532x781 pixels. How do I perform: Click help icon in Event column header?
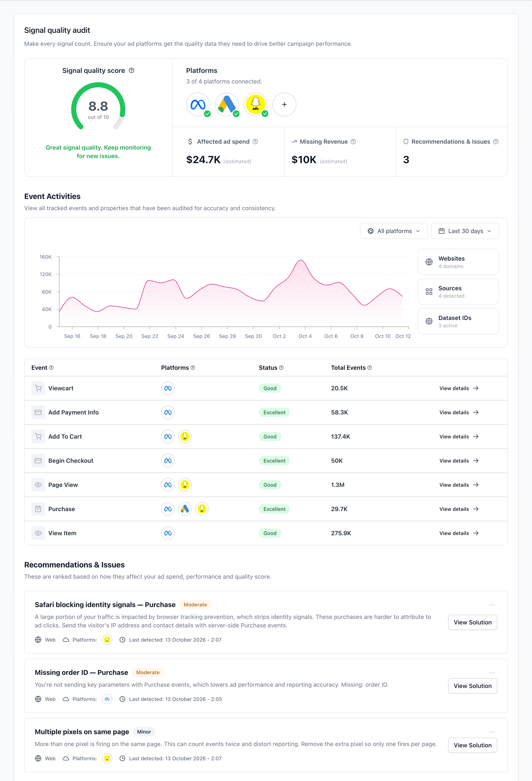tap(51, 368)
